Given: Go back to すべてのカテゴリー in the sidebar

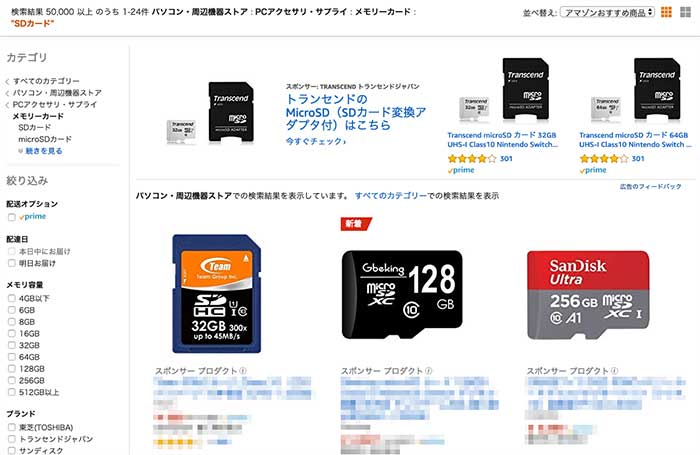Looking at the screenshot, I should click(x=46, y=81).
